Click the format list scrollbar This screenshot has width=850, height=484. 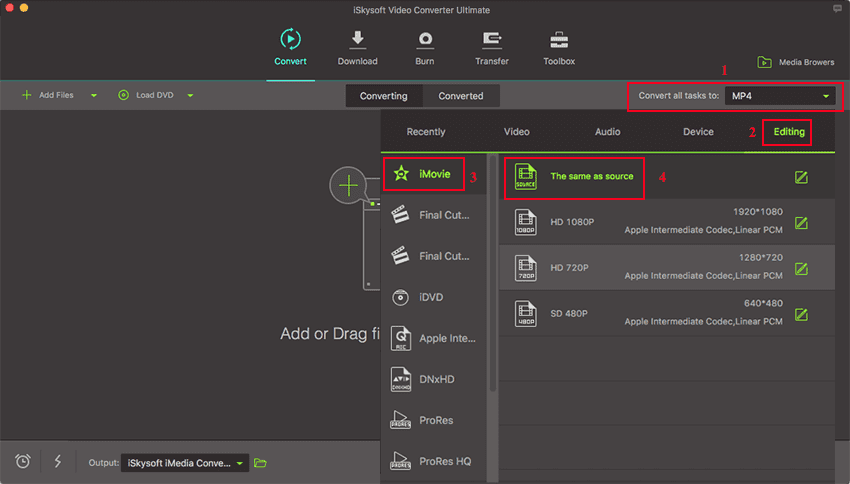pos(490,270)
